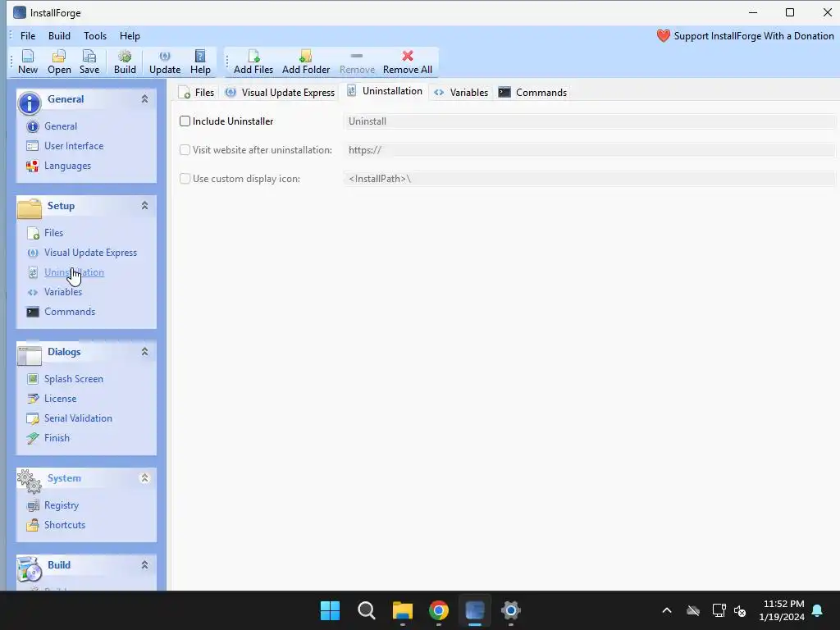
Task: Click the Build toolbar icon
Action: [x=125, y=62]
